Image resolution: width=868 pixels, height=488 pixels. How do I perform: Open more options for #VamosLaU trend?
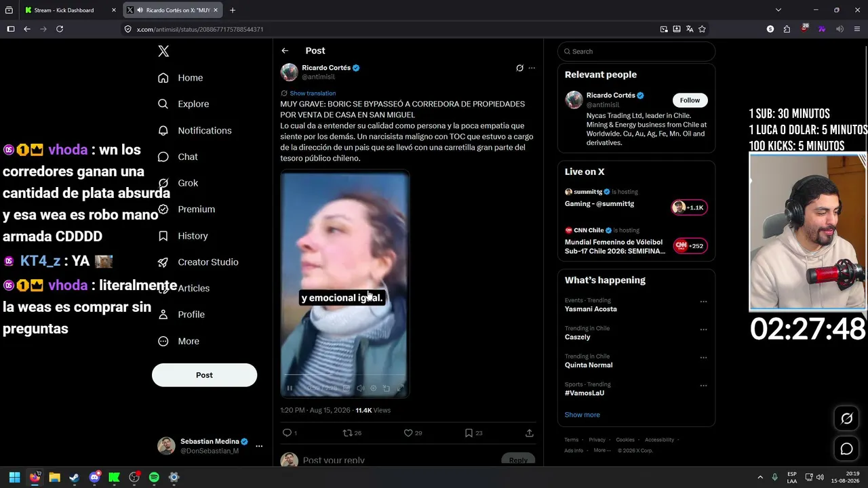click(703, 386)
